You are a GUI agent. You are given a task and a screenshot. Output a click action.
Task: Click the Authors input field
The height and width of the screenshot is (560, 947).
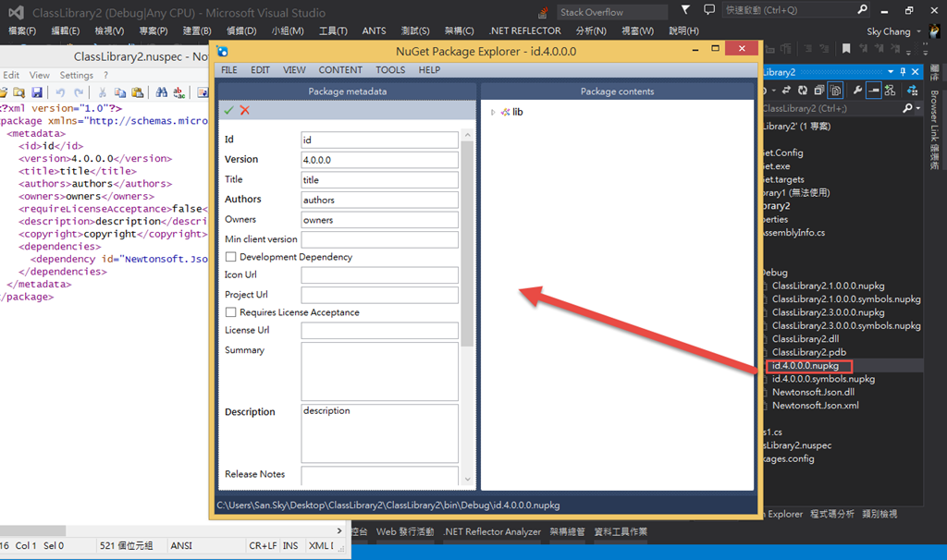[379, 200]
